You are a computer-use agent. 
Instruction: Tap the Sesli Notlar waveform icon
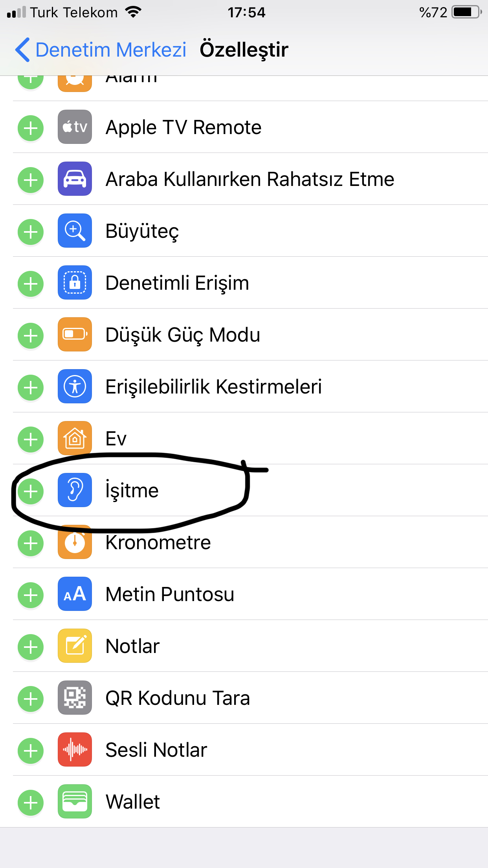coord(75,750)
